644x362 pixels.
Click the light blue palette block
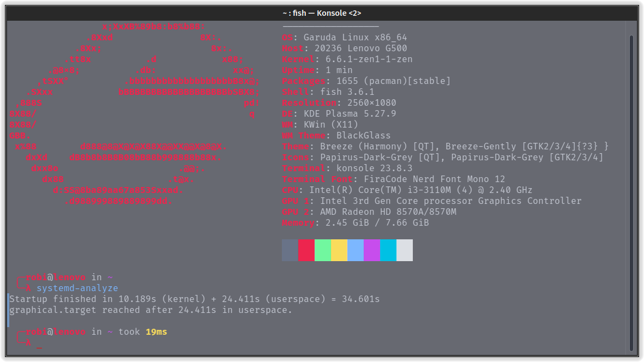coord(356,250)
